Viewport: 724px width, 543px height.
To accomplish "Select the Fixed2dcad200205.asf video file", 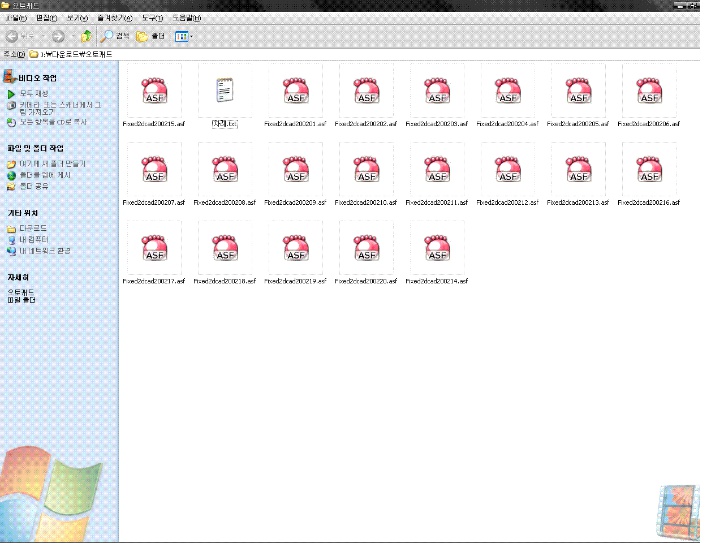I will coord(578,96).
